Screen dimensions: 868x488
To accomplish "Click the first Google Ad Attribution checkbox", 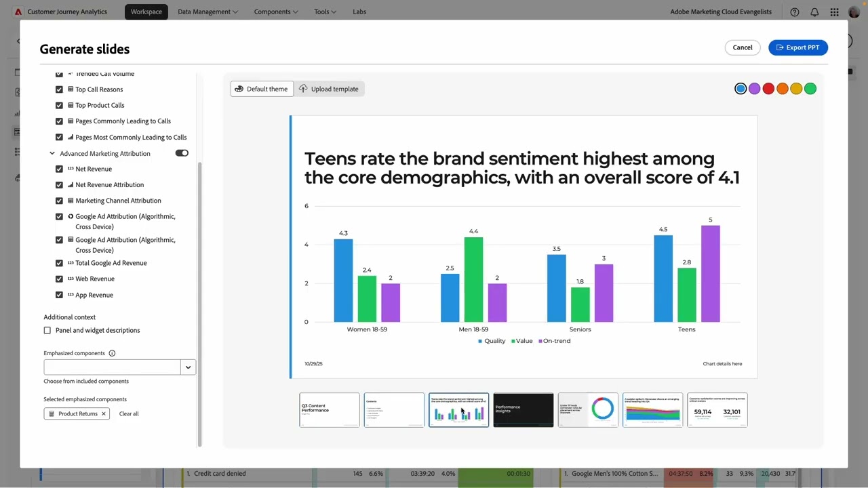I will coord(59,217).
